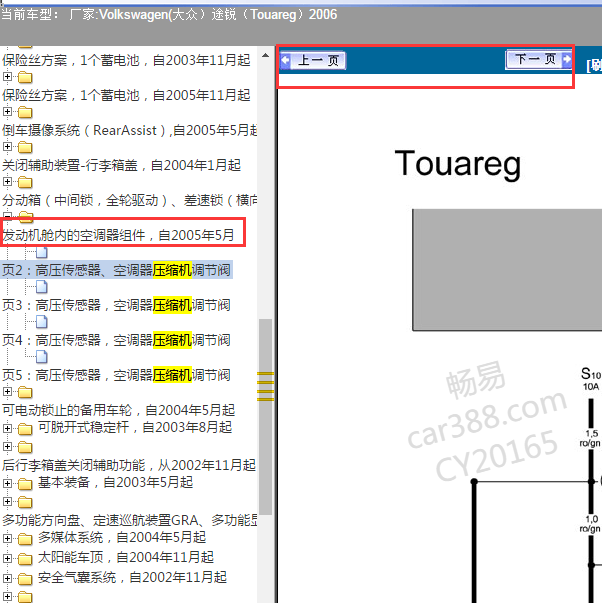Select 安全气囊系统，自2002年11月起
This screenshot has width=602, height=603.
coord(132,577)
